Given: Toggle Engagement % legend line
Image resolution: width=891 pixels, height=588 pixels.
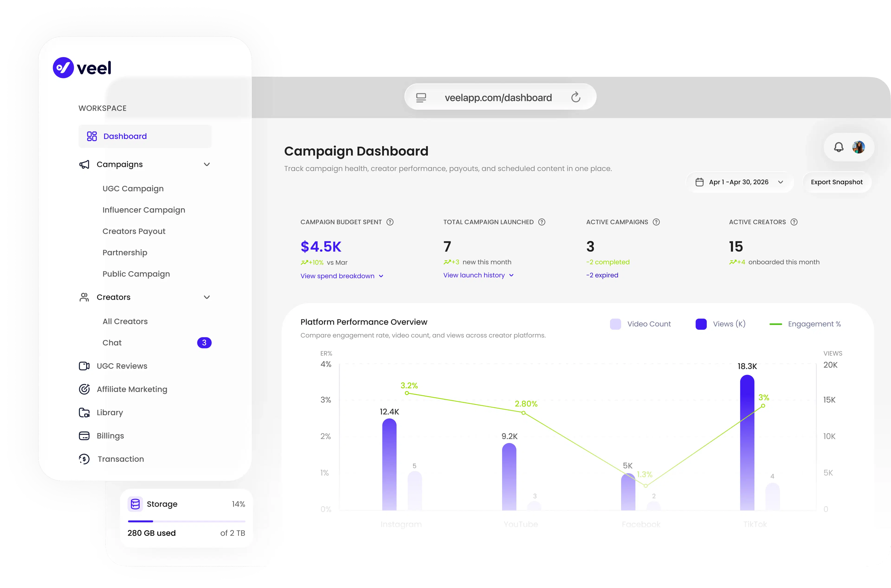Looking at the screenshot, I should click(x=805, y=324).
